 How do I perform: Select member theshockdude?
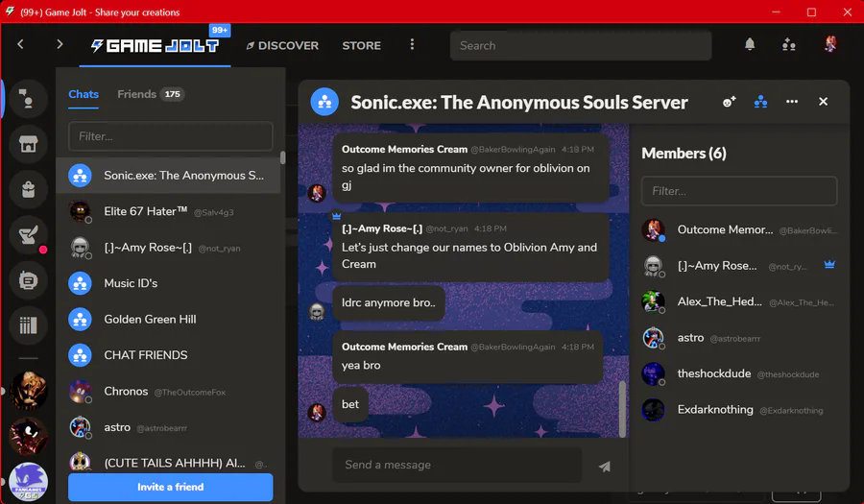pyautogui.click(x=739, y=374)
